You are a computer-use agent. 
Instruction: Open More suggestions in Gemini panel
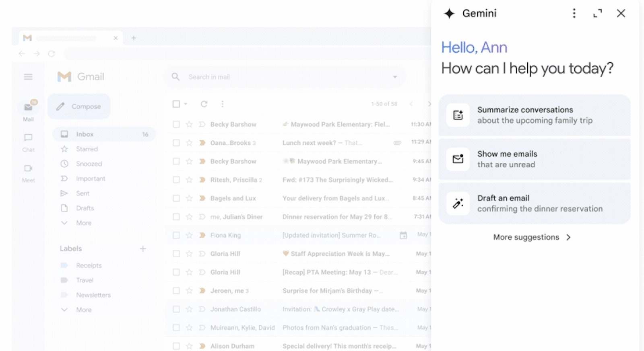click(x=532, y=237)
